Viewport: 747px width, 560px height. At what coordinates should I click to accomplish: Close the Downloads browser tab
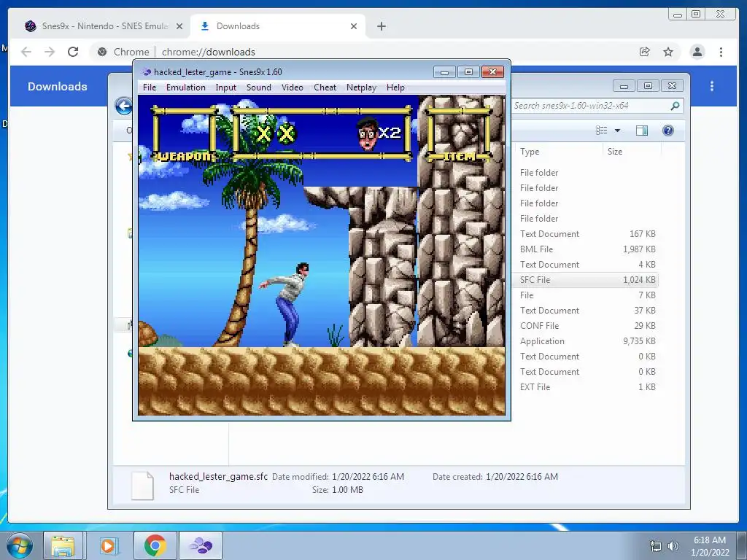pyautogui.click(x=354, y=26)
